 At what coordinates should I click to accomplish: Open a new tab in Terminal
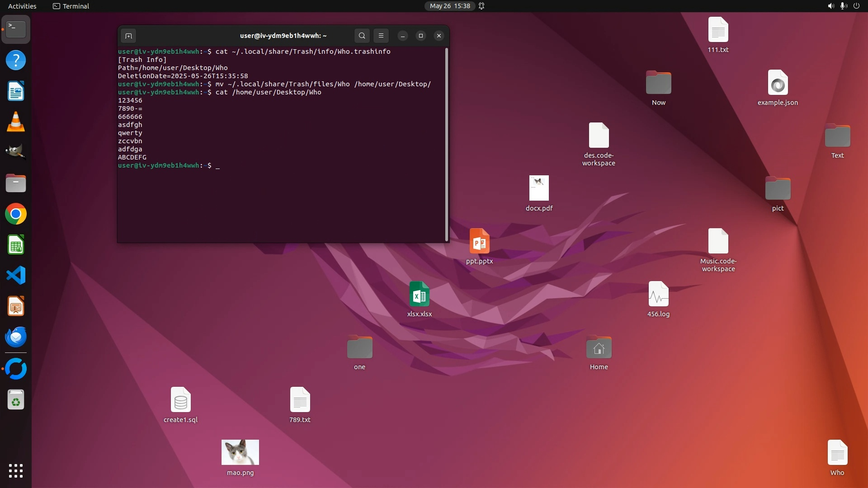coord(128,36)
